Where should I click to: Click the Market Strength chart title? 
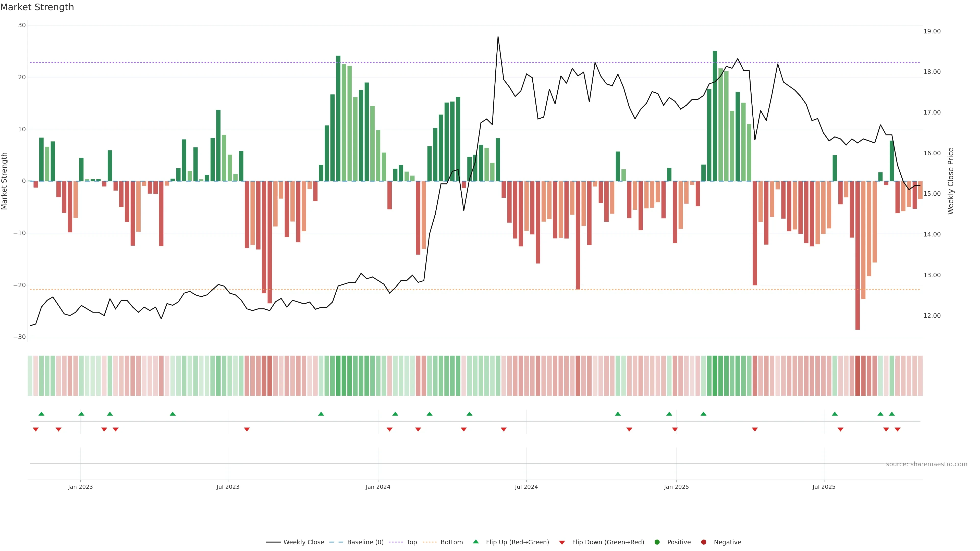[37, 7]
